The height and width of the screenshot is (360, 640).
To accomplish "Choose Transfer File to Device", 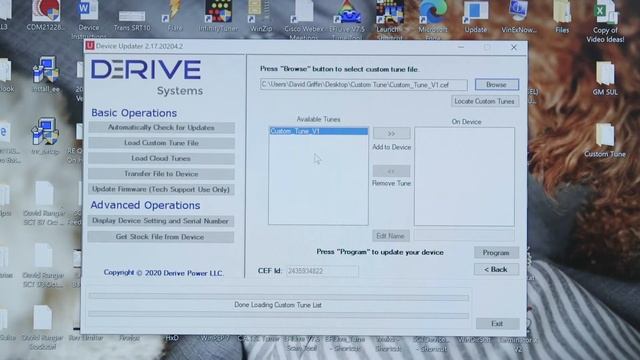I will pos(161,174).
